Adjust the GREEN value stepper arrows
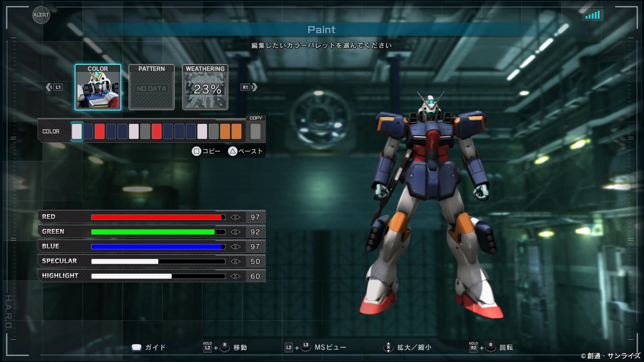This screenshot has height=362, width=644. point(235,232)
